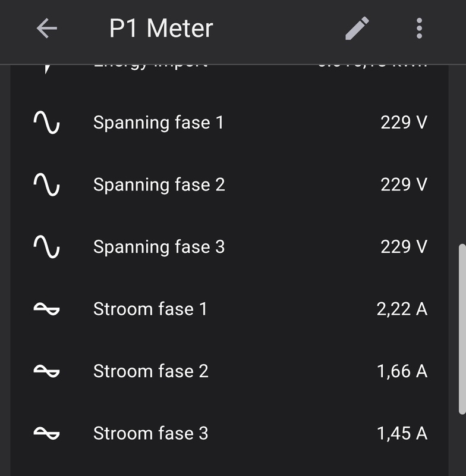Click the Spanning fase 3 sine wave icon
This screenshot has height=476, width=466.
(46, 247)
